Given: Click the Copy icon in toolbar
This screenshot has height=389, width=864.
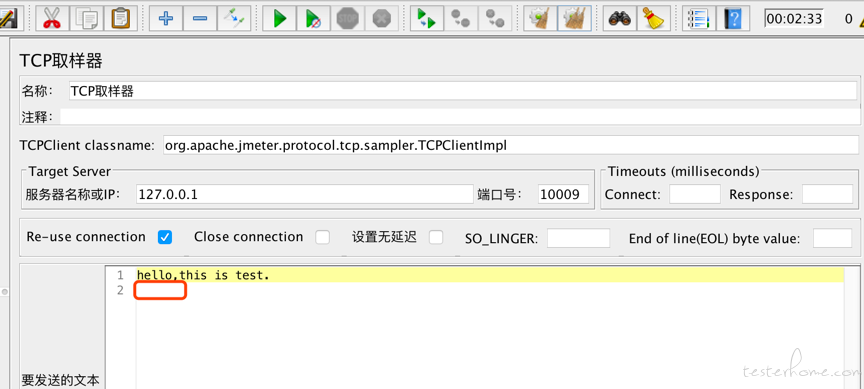Looking at the screenshot, I should tap(87, 18).
